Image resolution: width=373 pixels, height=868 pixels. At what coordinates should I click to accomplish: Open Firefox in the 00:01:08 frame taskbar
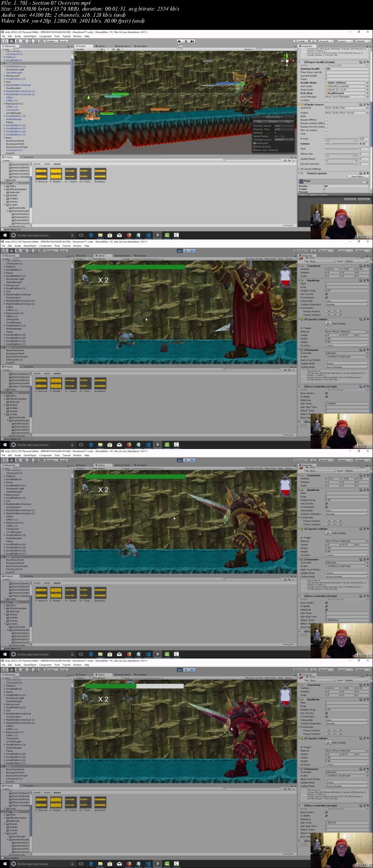[129, 654]
